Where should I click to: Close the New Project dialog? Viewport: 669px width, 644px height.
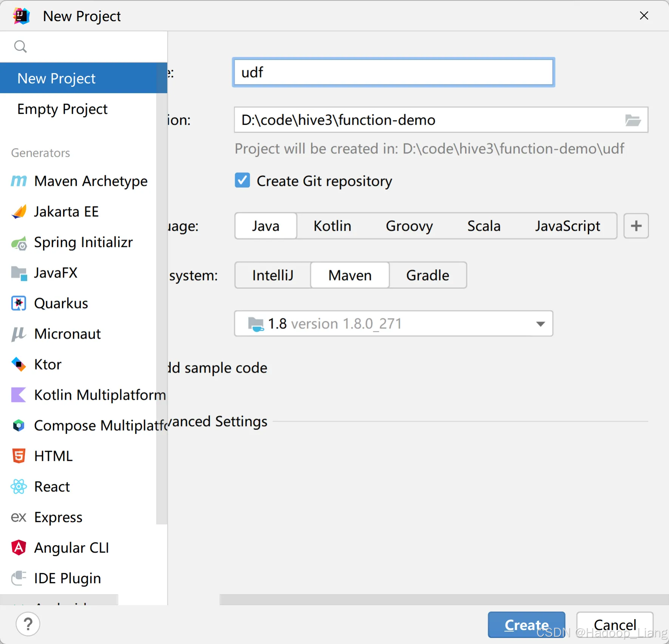[x=644, y=15]
